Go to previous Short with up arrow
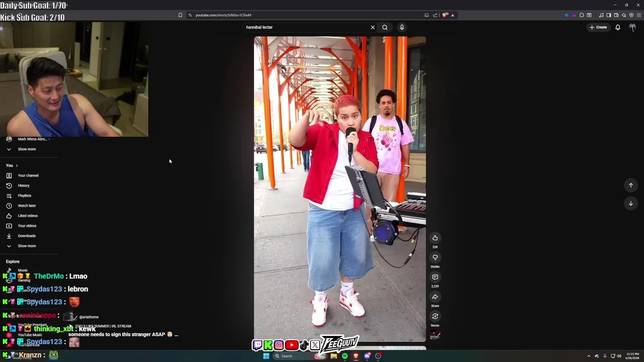 [x=630, y=185]
